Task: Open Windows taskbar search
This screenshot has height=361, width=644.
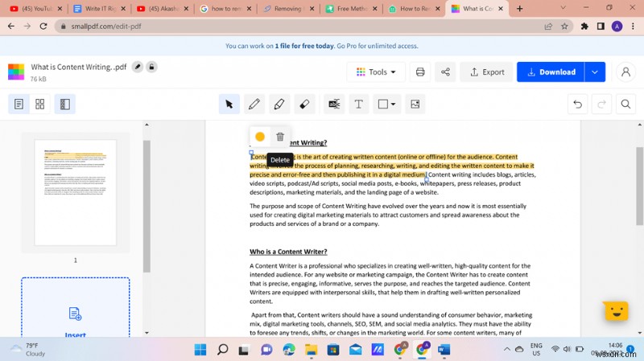Action: [223, 350]
